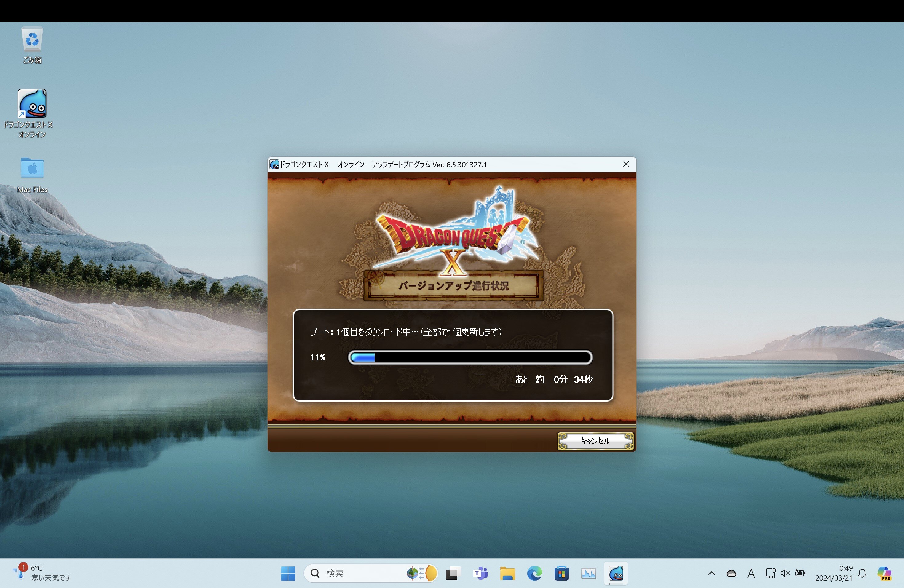The height and width of the screenshot is (588, 904).
Task: Click the download progress bar
Action: tap(470, 357)
